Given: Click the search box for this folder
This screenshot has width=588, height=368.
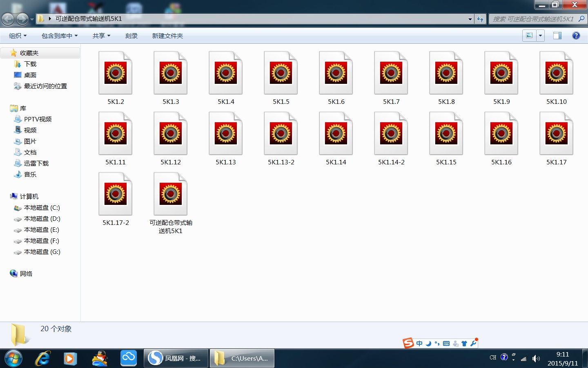Looking at the screenshot, I should click(538, 19).
